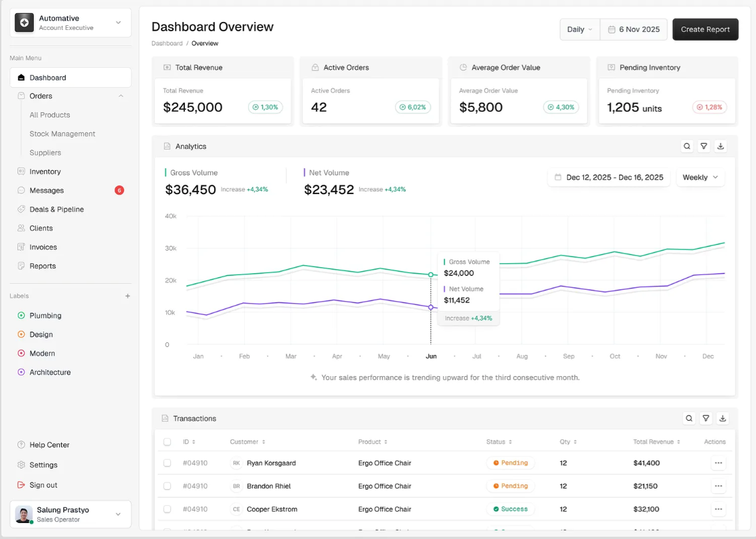Click the Deals & Pipeline tag icon
The height and width of the screenshot is (539, 756).
(21, 209)
